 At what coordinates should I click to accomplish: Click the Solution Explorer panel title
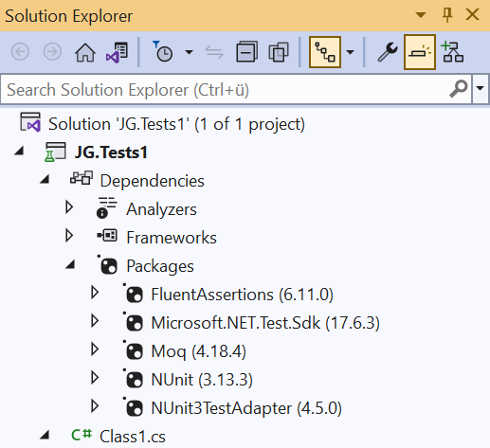coord(68,16)
